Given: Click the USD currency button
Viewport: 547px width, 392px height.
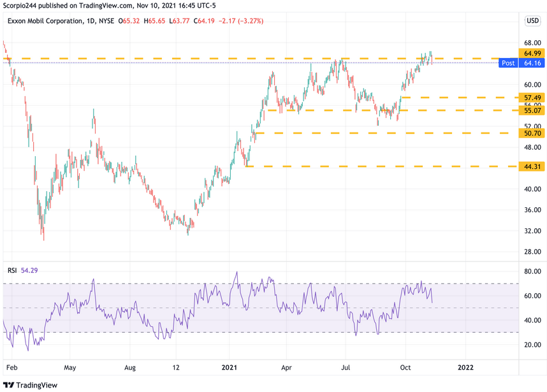Looking at the screenshot, I should click(532, 21).
